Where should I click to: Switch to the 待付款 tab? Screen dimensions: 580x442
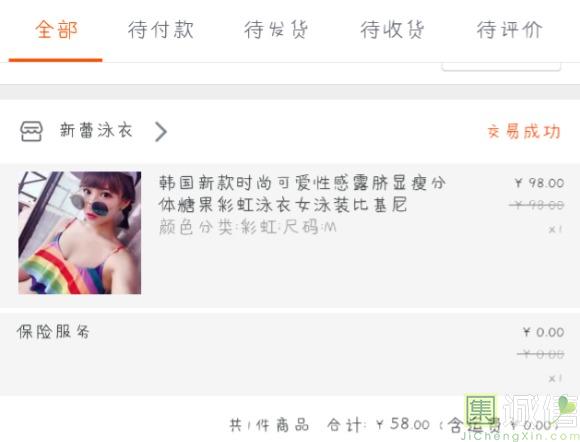tap(161, 30)
